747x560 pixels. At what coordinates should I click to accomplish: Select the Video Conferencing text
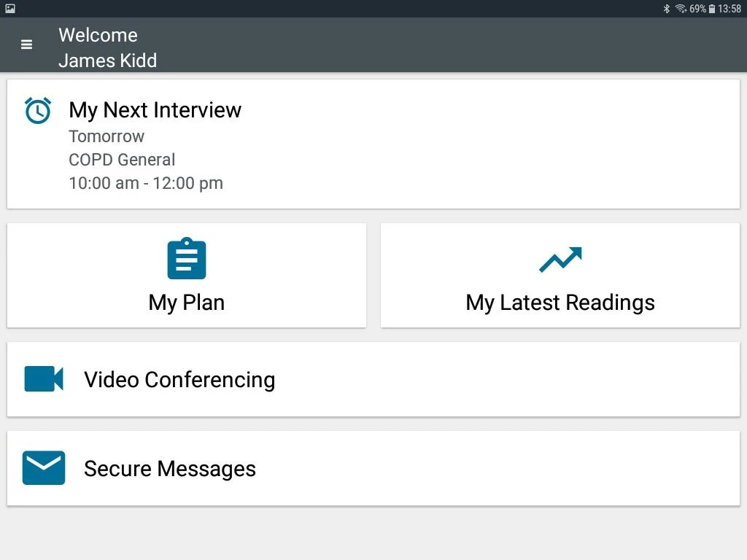pyautogui.click(x=179, y=380)
